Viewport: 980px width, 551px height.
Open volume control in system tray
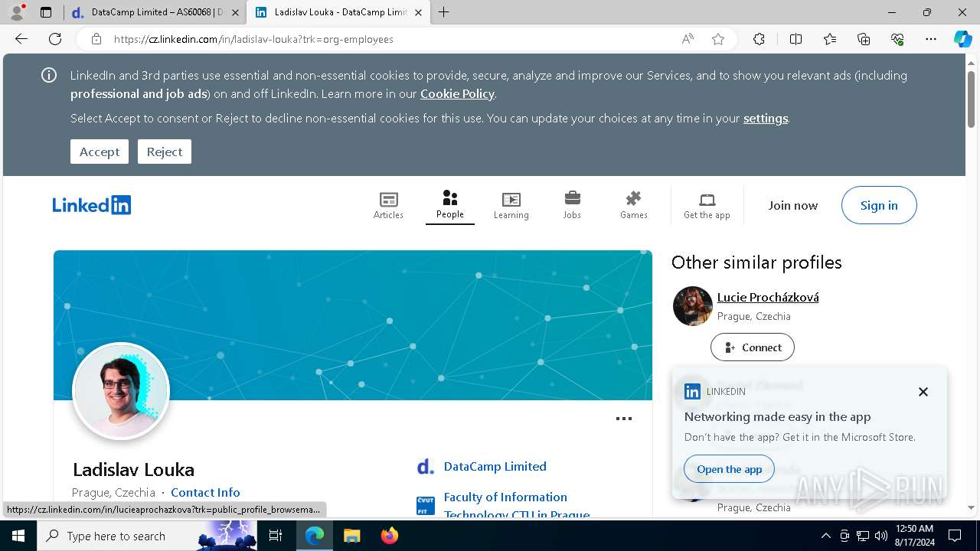pyautogui.click(x=881, y=536)
